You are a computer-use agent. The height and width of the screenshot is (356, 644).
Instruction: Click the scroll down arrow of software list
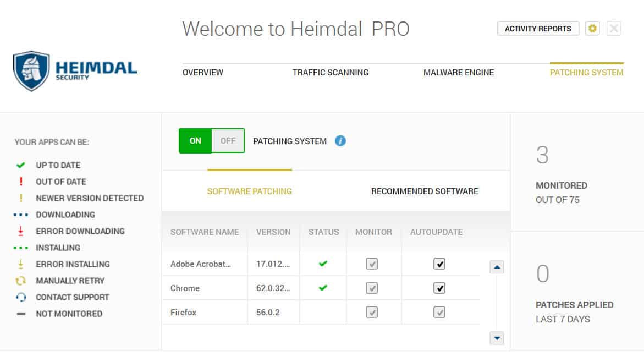coord(497,338)
